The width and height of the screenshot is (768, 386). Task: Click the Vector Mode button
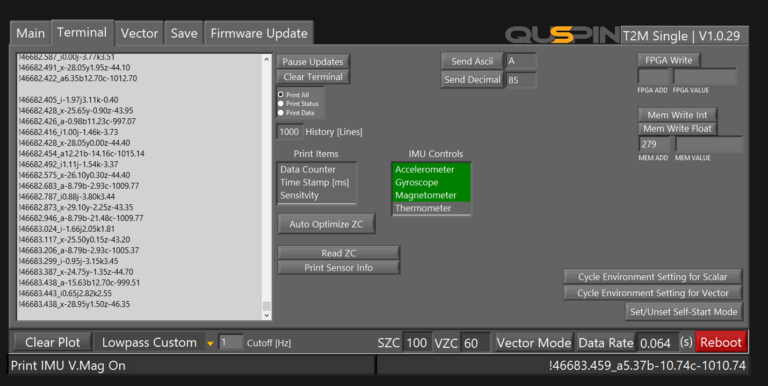pyautogui.click(x=533, y=342)
